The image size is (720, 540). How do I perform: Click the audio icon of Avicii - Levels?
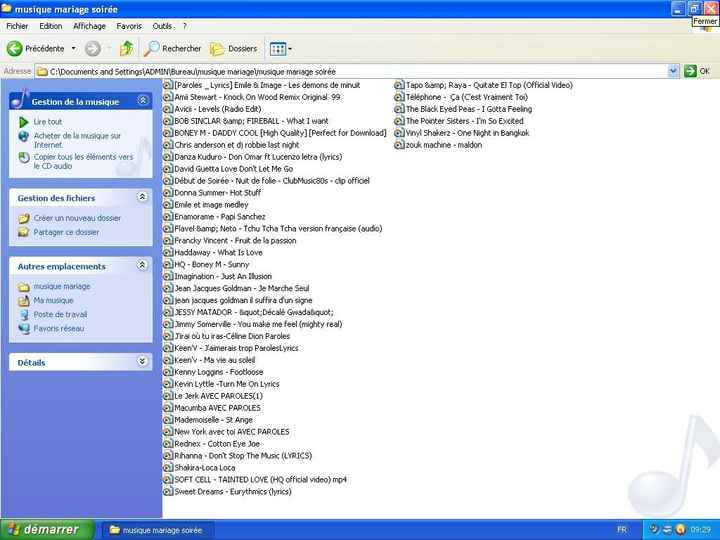tap(168, 109)
